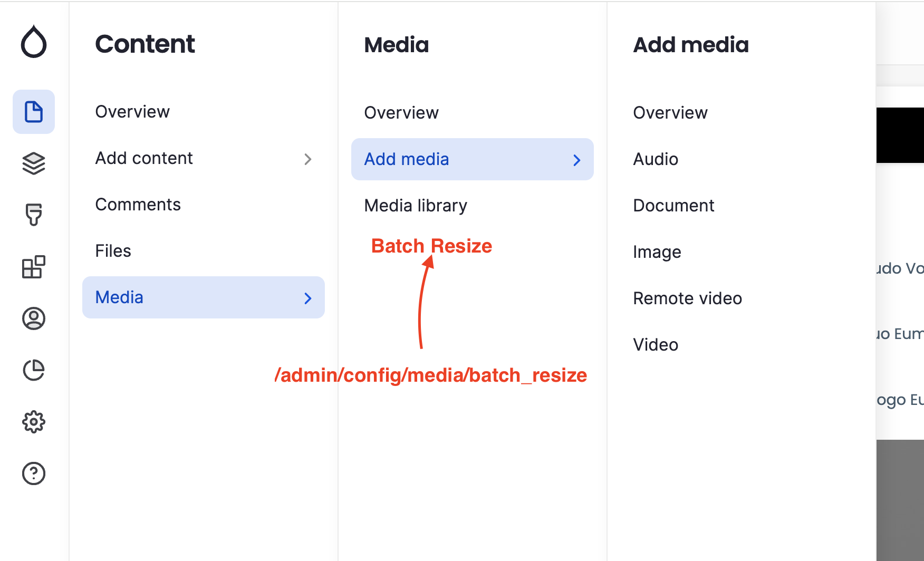Expand the Add media submenu chevron
The height and width of the screenshot is (561, 924).
click(x=576, y=160)
